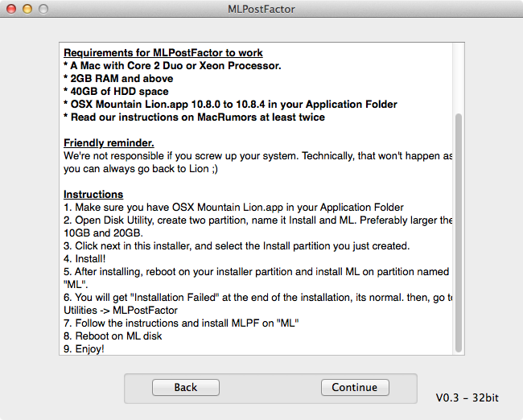523x420 pixels.
Task: Click the underlined 'Instructions' heading
Action: [x=93, y=195]
